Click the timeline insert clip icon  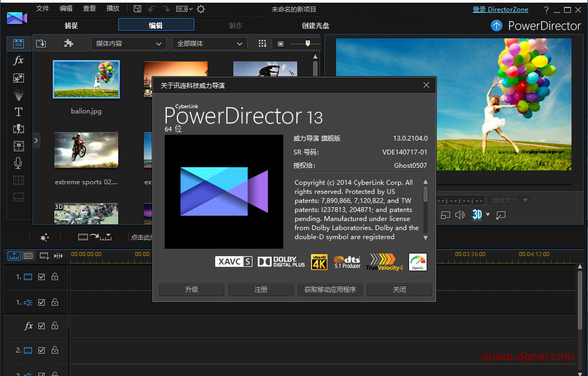(94, 236)
